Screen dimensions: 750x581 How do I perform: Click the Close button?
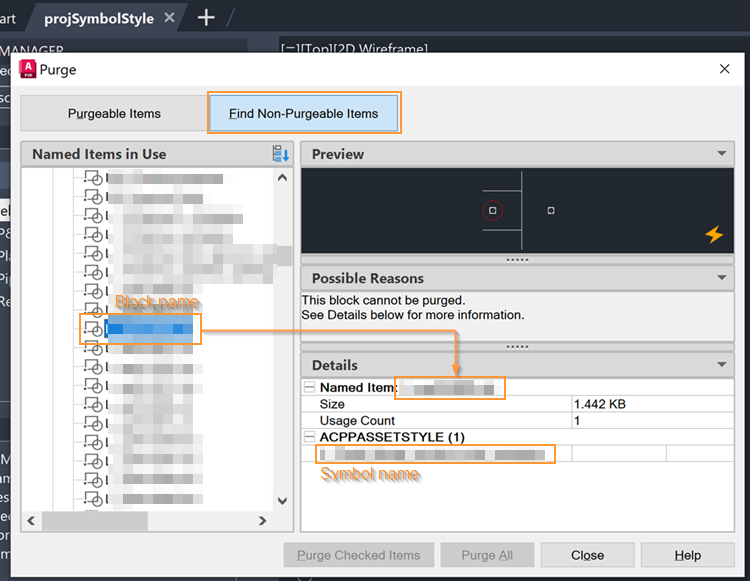587,555
